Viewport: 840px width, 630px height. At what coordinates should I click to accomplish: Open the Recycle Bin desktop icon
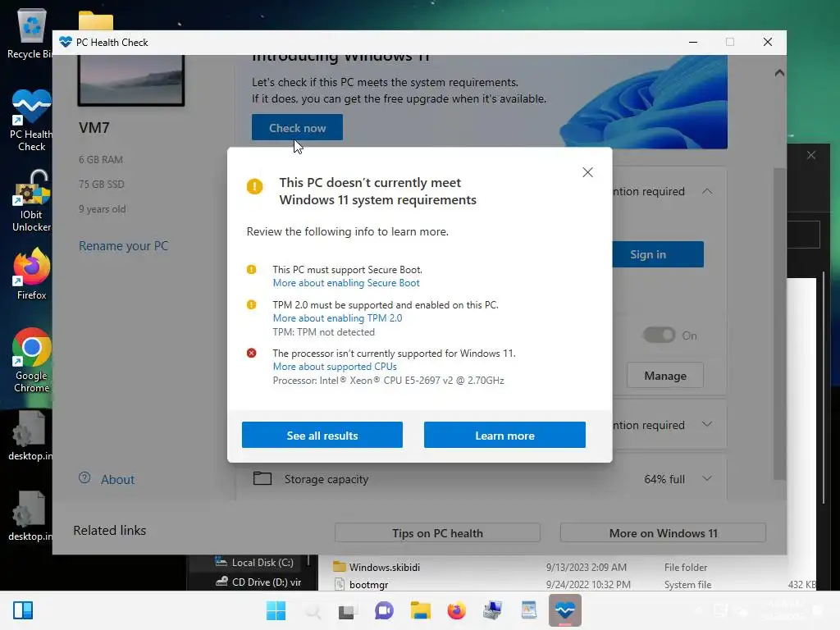[x=30, y=33]
